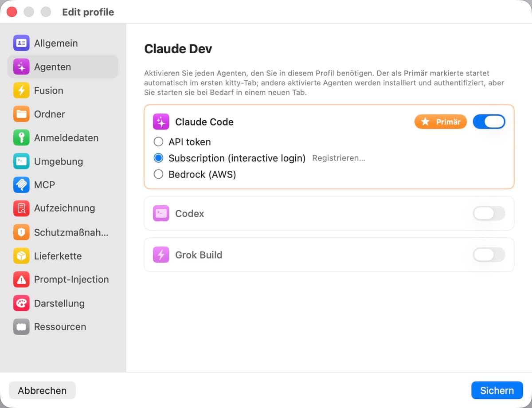Choose the Bedrock (AWS) radio option
The image size is (532, 408).
[x=158, y=174]
